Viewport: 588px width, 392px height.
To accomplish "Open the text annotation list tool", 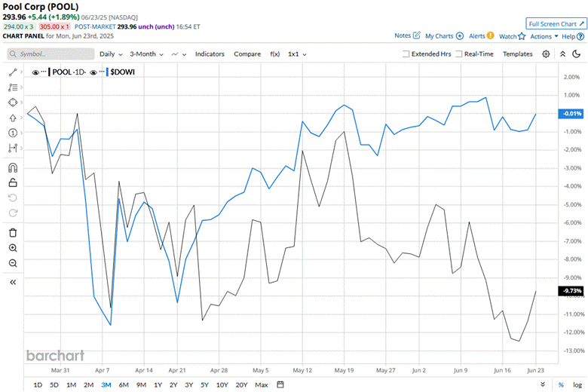I will click(13, 87).
